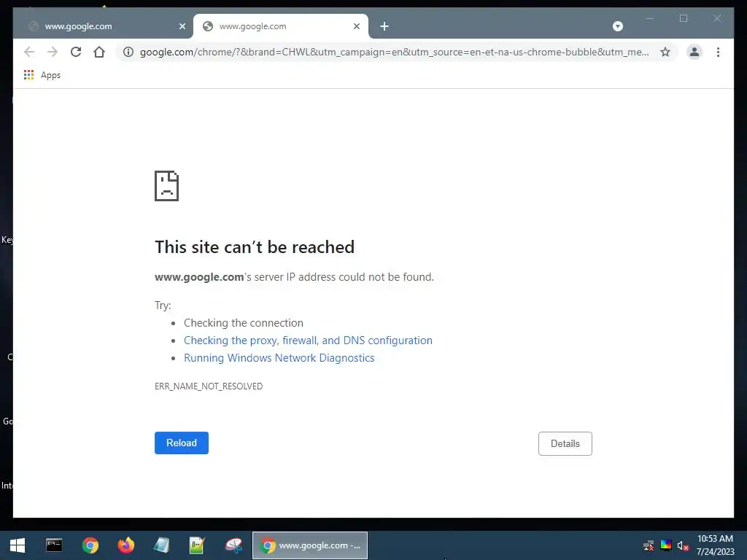Open the Windows Start menu
This screenshot has height=560, width=747.
click(x=18, y=545)
